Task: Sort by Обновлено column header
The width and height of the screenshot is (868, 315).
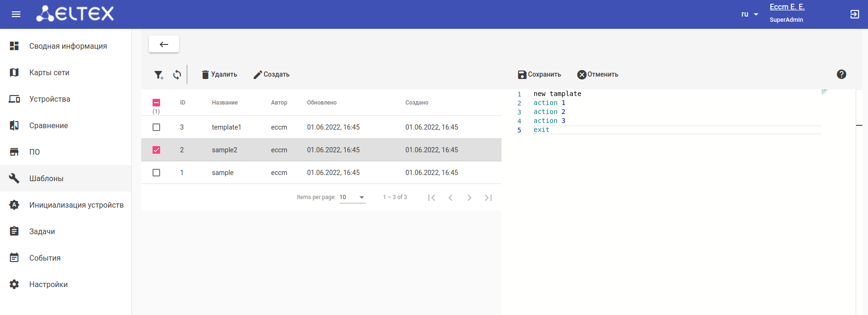Action: [322, 103]
